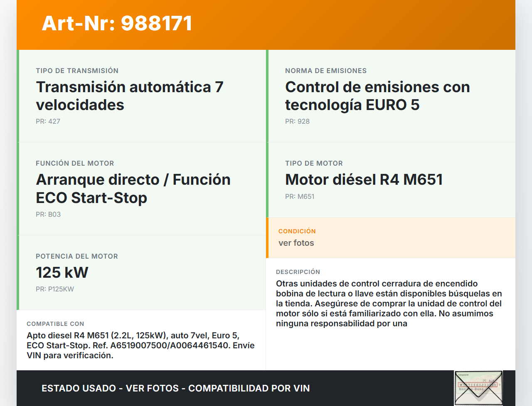
Task: Select 'Arranque directo / Función ECO Start-Stop'
Action: pos(133,188)
